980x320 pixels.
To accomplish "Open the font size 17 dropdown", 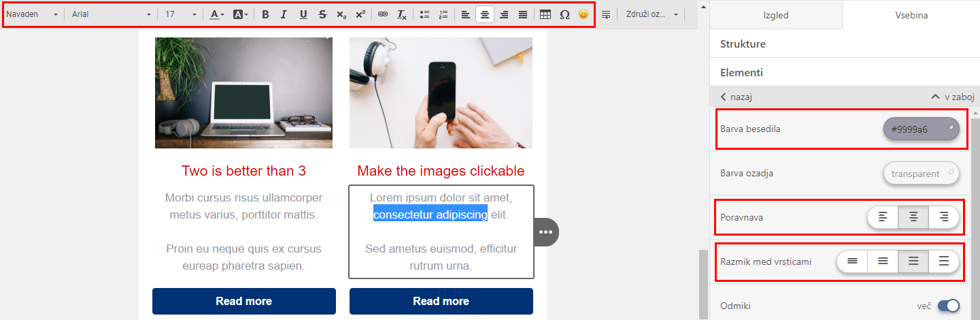I will 181,14.
